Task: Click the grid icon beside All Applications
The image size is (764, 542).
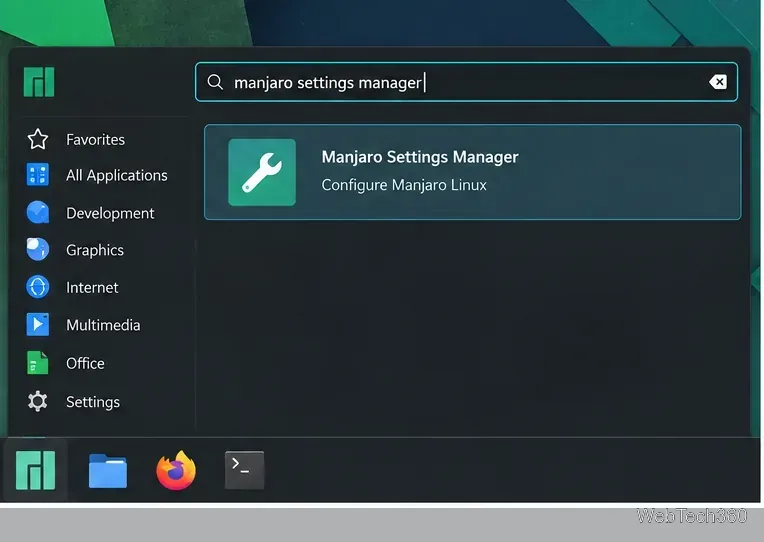Action: click(38, 174)
